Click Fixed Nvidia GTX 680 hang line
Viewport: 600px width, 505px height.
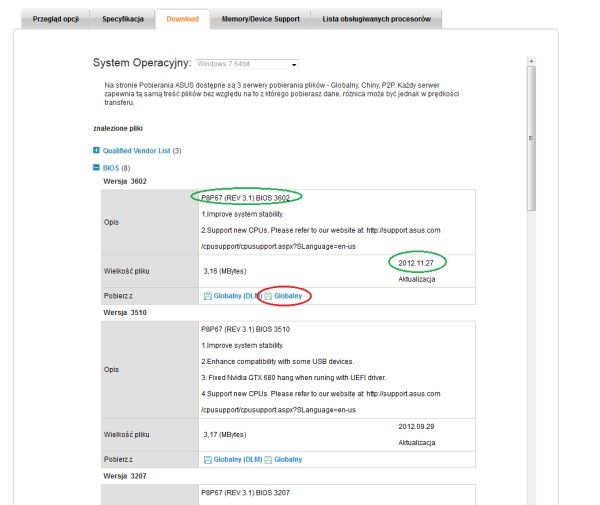(x=293, y=378)
